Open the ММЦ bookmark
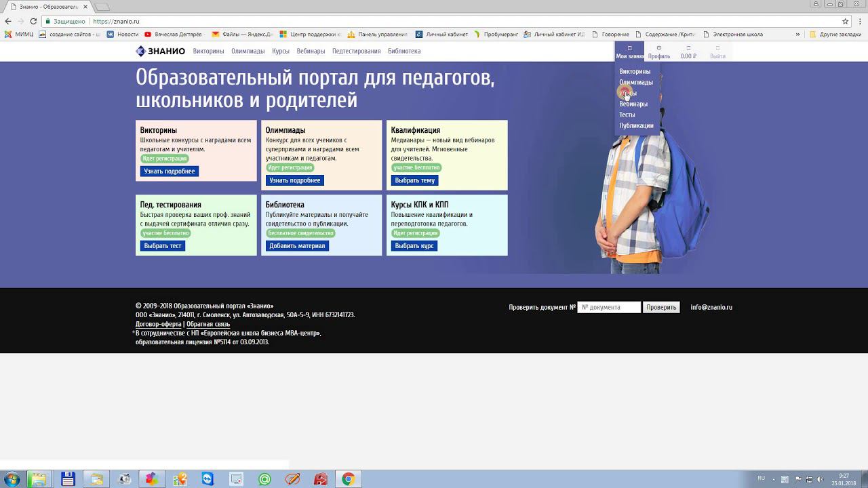Viewport: 868px width, 488px height. (19, 34)
